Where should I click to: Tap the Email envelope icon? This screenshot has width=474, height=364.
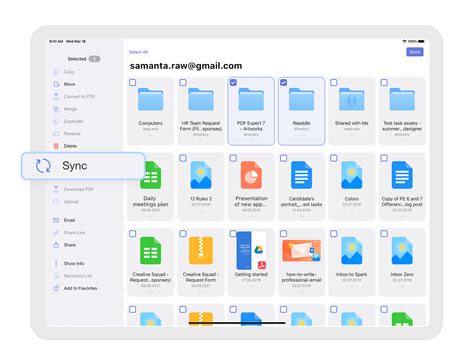(56, 220)
